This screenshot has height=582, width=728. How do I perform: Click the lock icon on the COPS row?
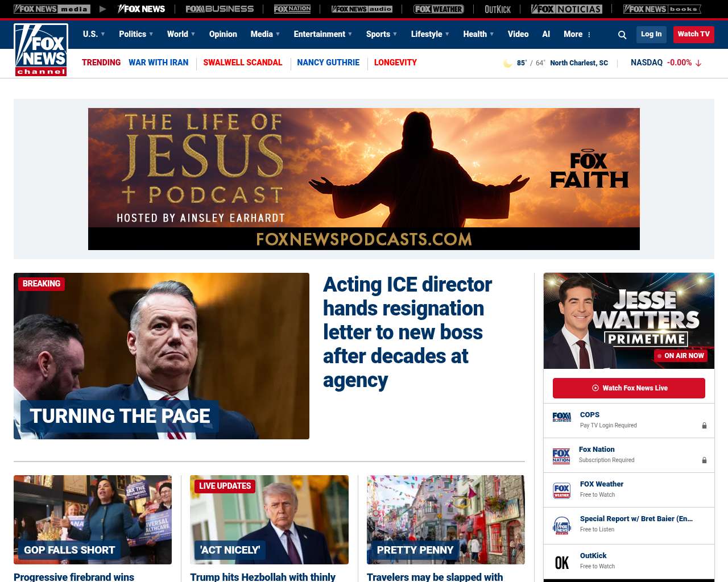tap(704, 426)
